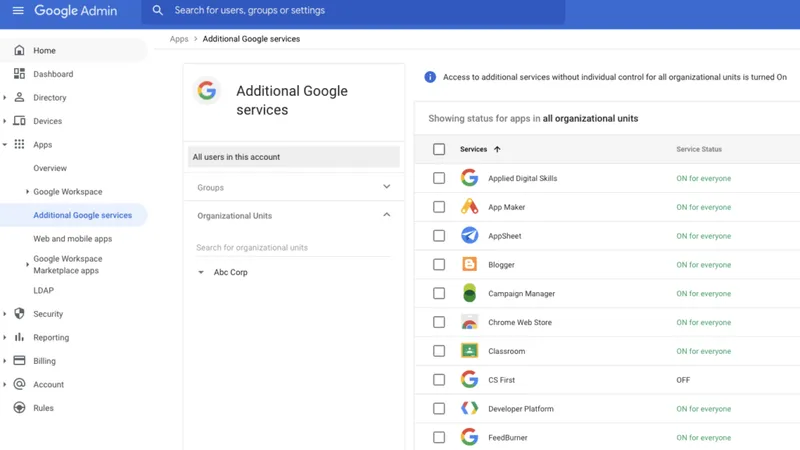Check the Campaign Manager checkbox
Screen dimensions: 800x450
click(x=439, y=293)
